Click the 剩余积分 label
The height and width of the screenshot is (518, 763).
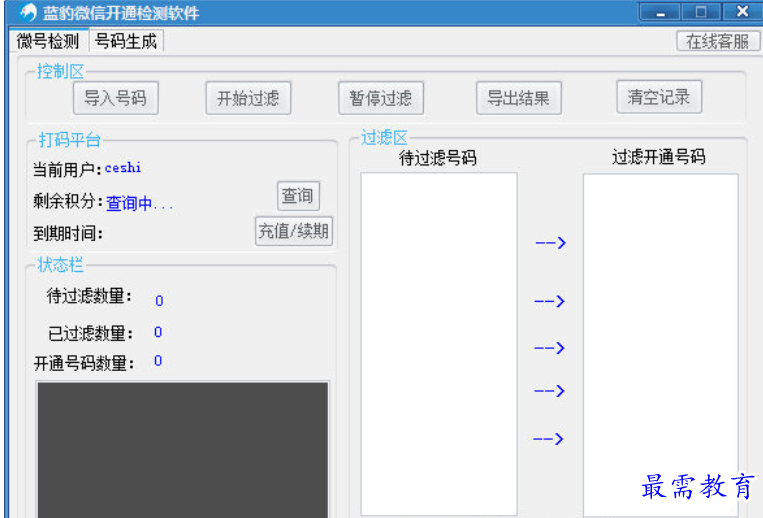coord(68,201)
